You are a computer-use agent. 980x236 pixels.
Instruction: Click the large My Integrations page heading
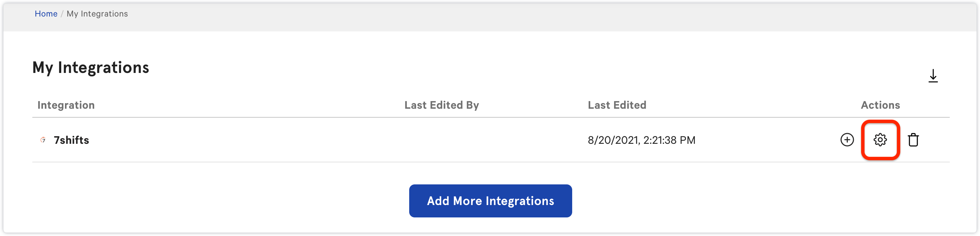[x=90, y=68]
